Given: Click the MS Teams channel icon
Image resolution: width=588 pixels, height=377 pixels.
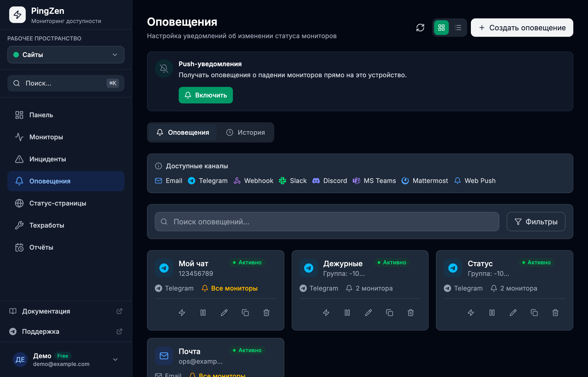Looking at the screenshot, I should [x=356, y=181].
